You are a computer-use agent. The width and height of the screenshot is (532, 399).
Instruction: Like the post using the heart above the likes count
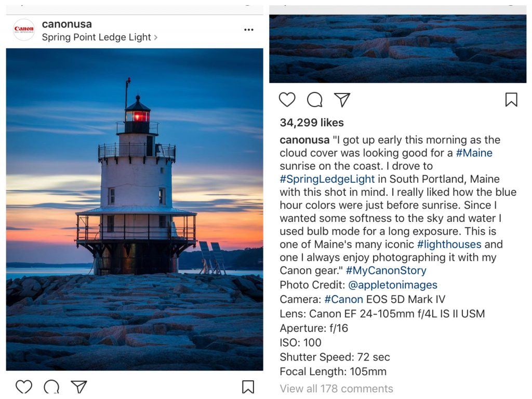[287, 100]
